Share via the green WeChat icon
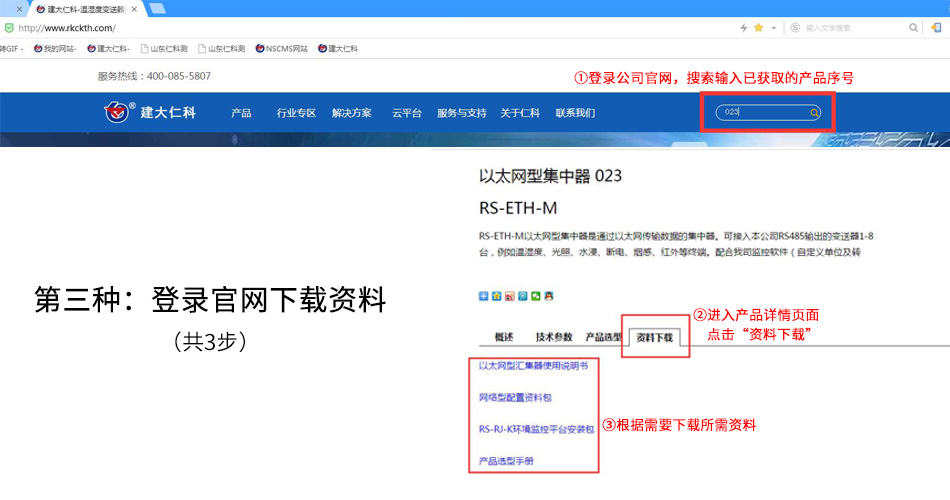Screen dimensions: 950x500 (536, 296)
